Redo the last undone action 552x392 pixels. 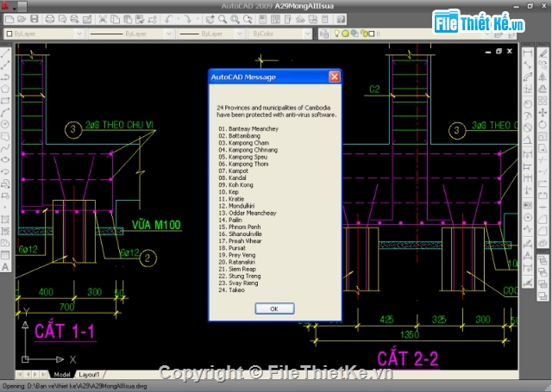click(x=188, y=19)
